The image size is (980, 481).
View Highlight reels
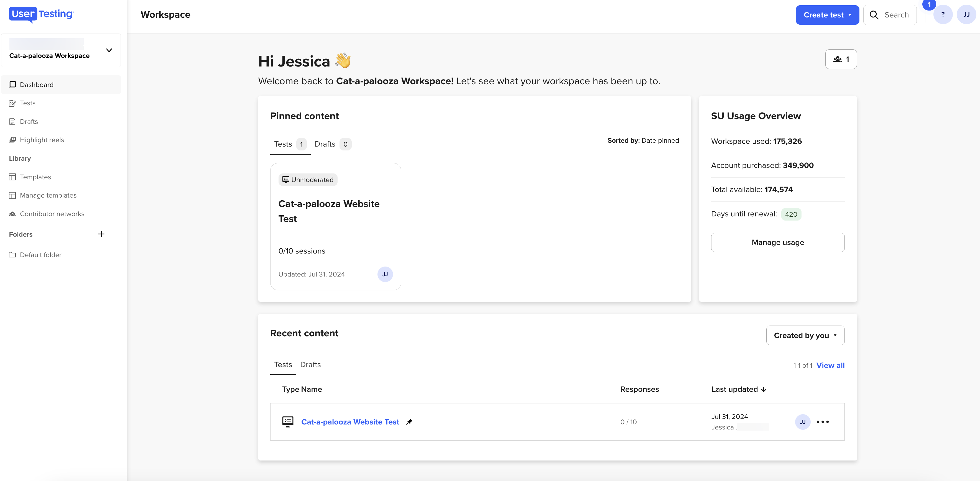[42, 140]
